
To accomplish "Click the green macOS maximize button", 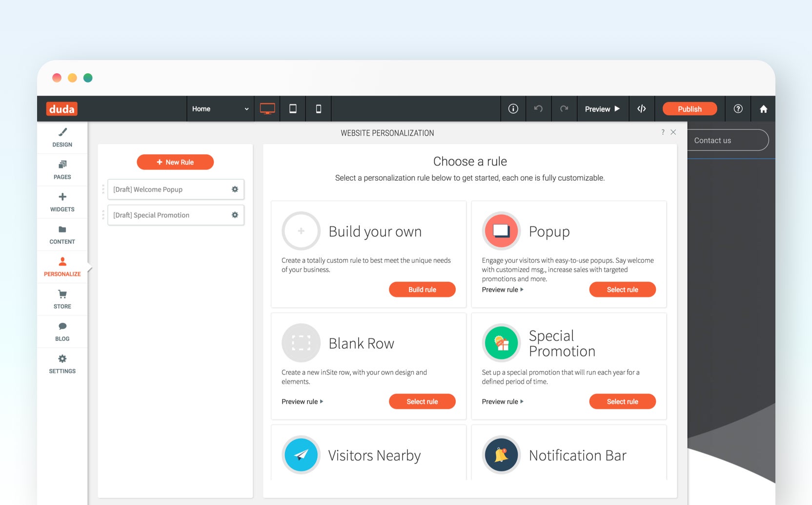I will point(88,78).
